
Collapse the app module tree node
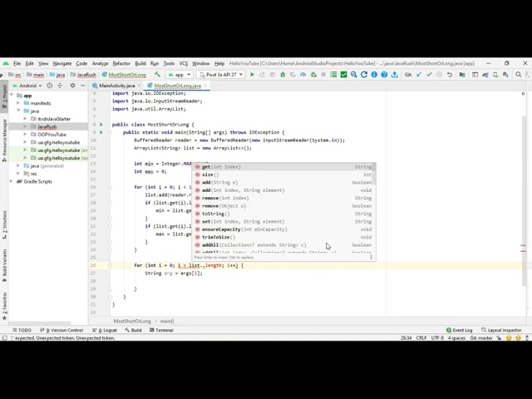12,96
